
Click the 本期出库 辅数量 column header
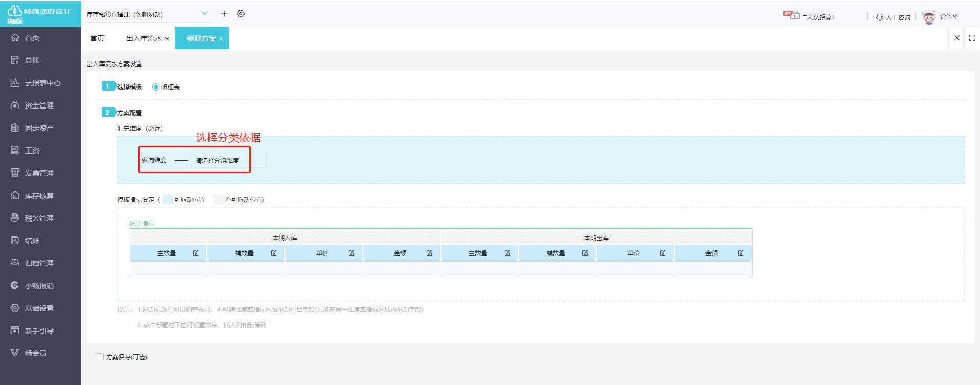coord(555,253)
